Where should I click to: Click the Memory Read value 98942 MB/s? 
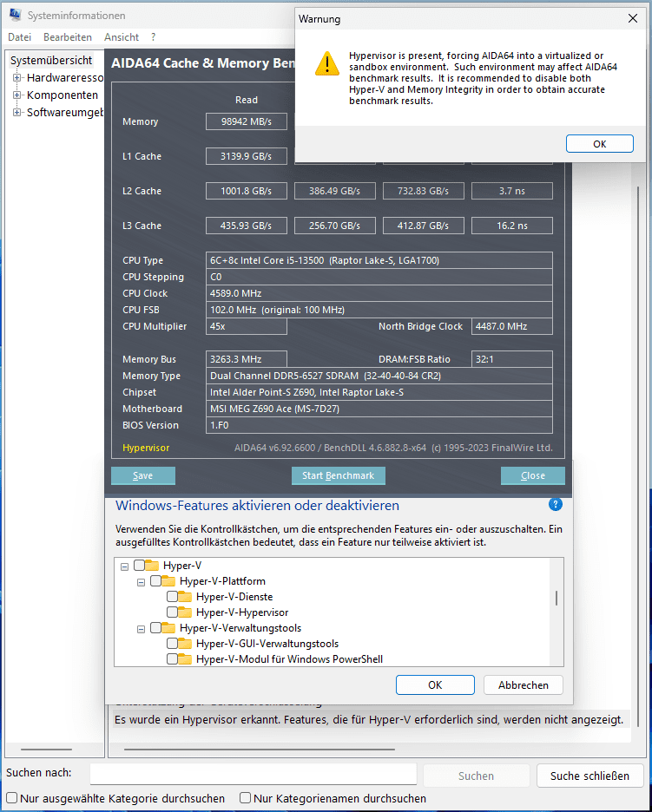click(x=247, y=121)
